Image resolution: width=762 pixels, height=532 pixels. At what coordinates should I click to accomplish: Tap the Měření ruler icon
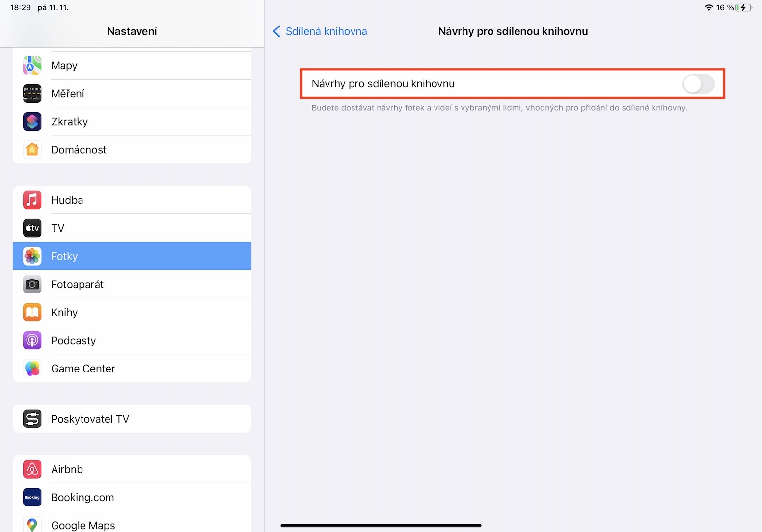tap(32, 93)
